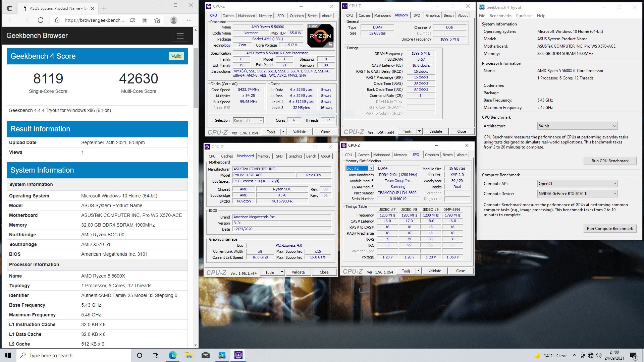Click Run CPU Benchmark button
The height and width of the screenshot is (362, 644).
[610, 161]
